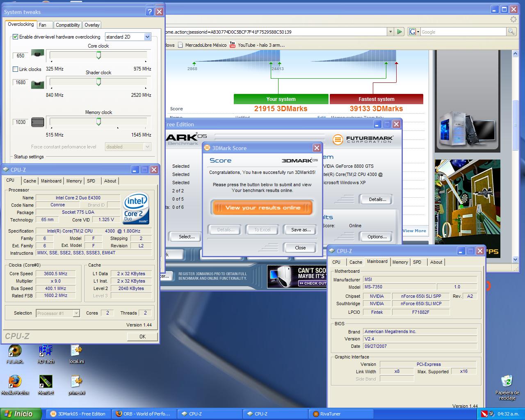Open MercadoLibre México bookmark

click(x=202, y=45)
